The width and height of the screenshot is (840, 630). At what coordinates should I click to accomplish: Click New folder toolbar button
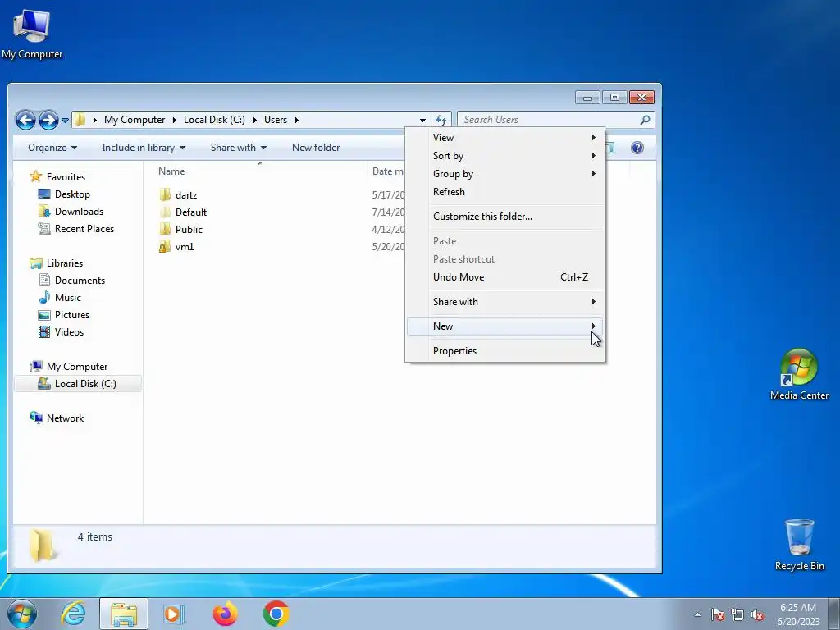[x=316, y=148]
